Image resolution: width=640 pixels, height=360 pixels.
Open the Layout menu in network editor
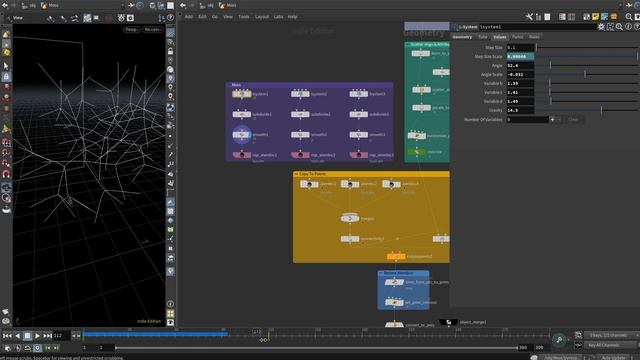[262, 17]
